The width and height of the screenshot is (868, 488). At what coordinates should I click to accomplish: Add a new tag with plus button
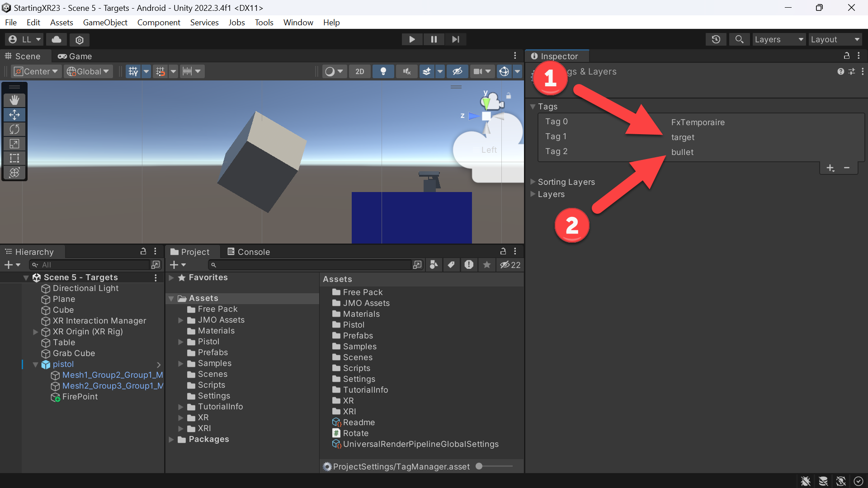click(830, 168)
